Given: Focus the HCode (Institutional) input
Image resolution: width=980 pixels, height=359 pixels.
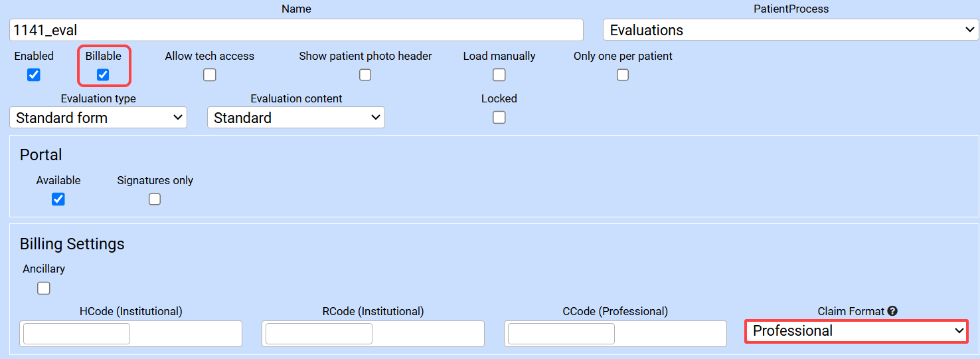Looking at the screenshot, I should coord(76,334).
